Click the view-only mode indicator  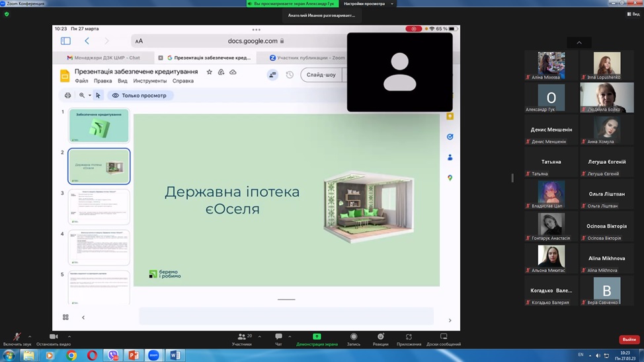coord(140,95)
